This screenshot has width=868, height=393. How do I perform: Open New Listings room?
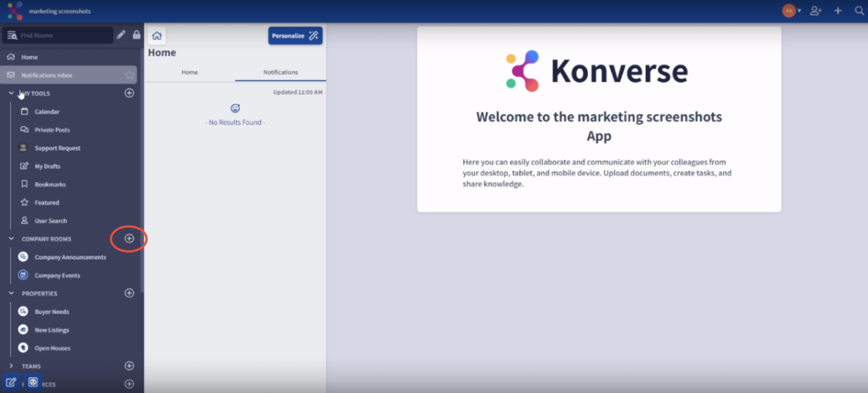coord(52,330)
